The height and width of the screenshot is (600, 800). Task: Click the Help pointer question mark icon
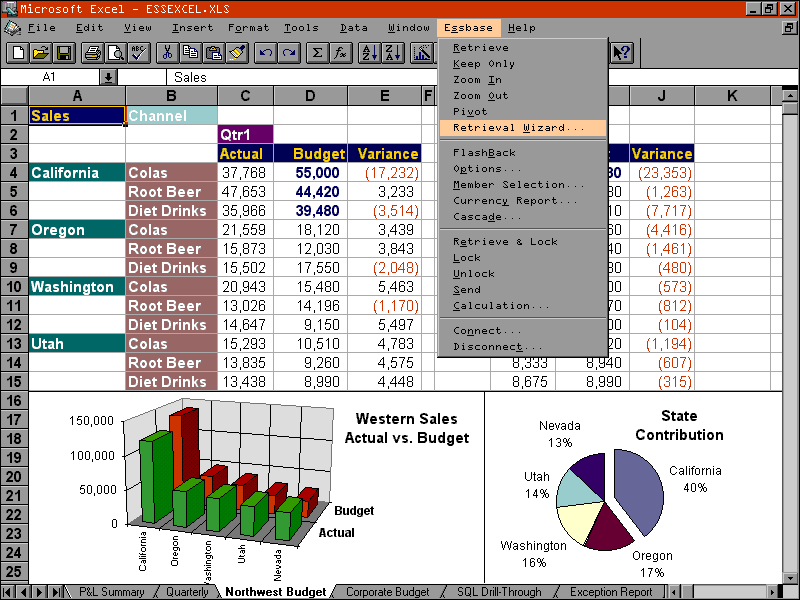pyautogui.click(x=622, y=53)
